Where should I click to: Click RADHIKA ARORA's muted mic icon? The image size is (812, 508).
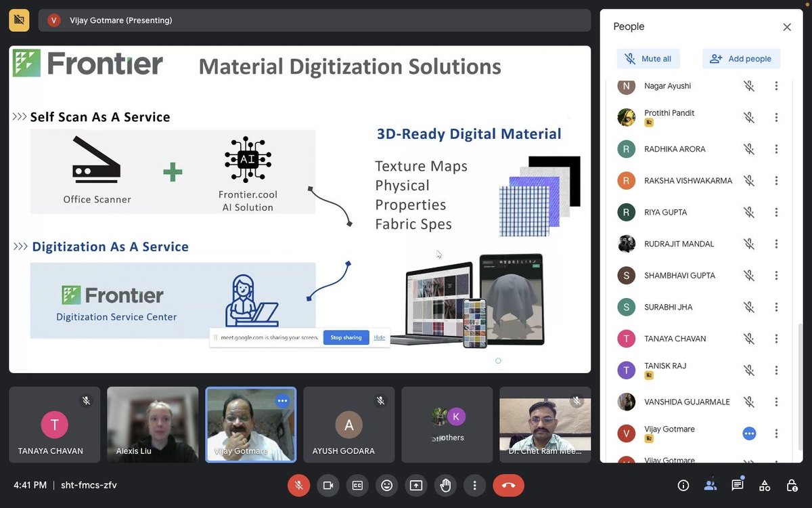749,149
